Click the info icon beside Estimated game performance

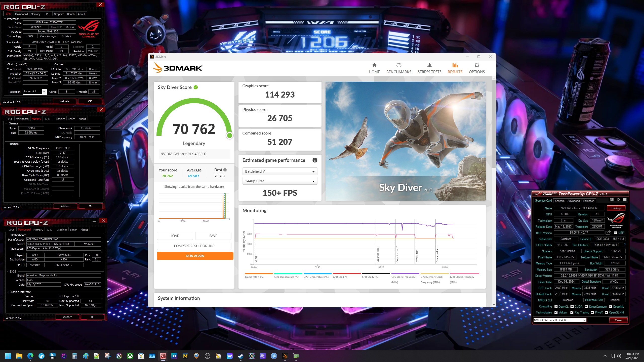coord(315,160)
